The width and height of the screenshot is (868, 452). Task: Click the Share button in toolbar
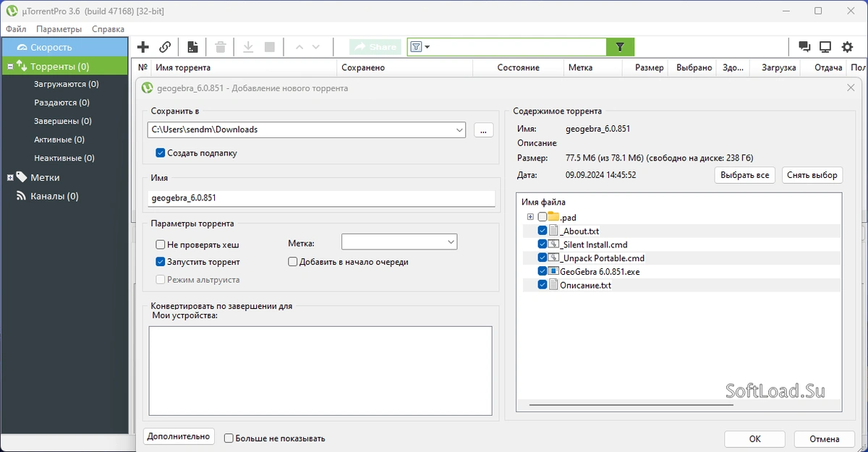coord(375,47)
